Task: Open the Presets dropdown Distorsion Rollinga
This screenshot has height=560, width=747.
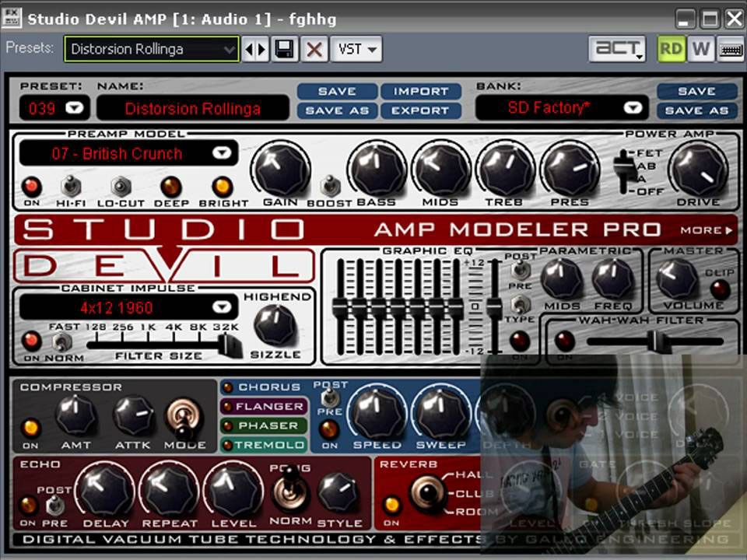Action: 152,49
